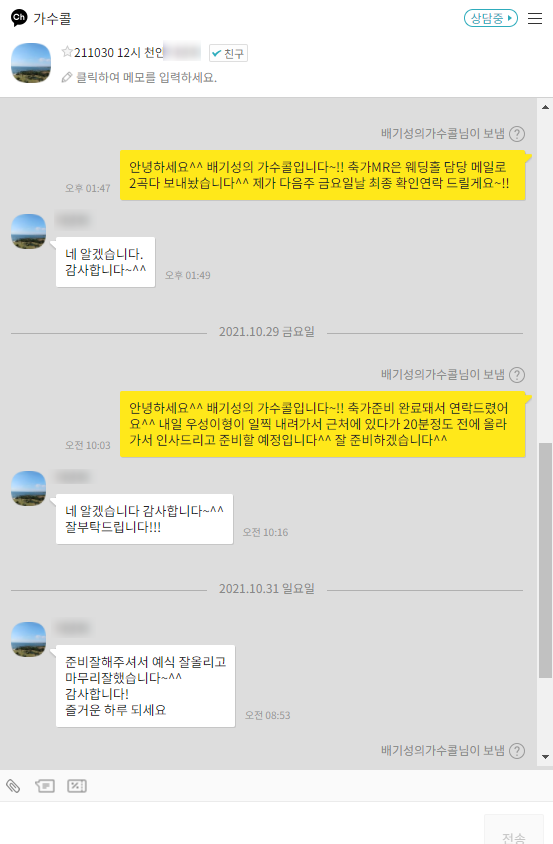
Task: Expand the 상담중 status dropdown
Action: click(491, 18)
